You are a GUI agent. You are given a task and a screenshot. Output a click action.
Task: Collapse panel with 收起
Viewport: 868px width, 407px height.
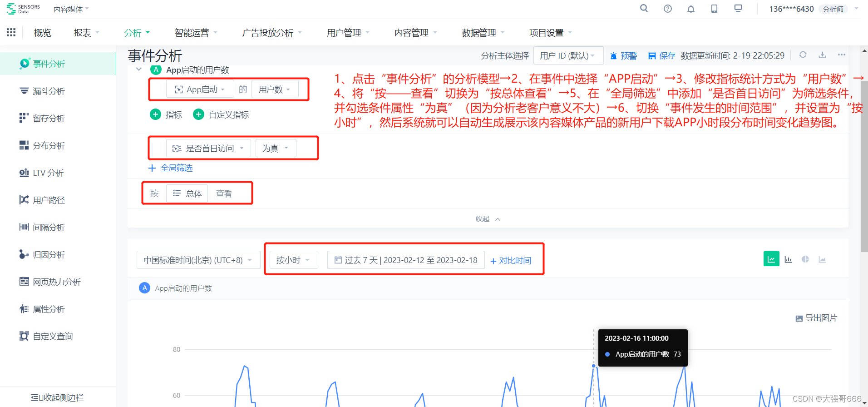pyautogui.click(x=488, y=219)
